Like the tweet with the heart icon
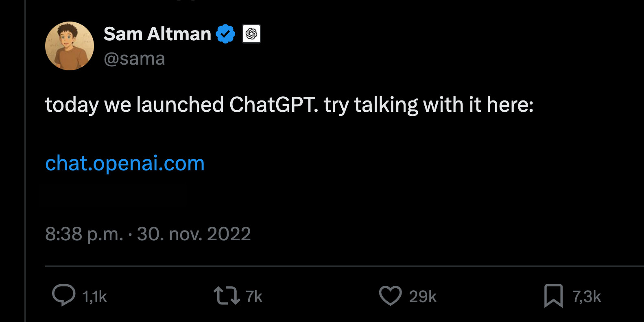The width and height of the screenshot is (644, 322). click(x=391, y=296)
